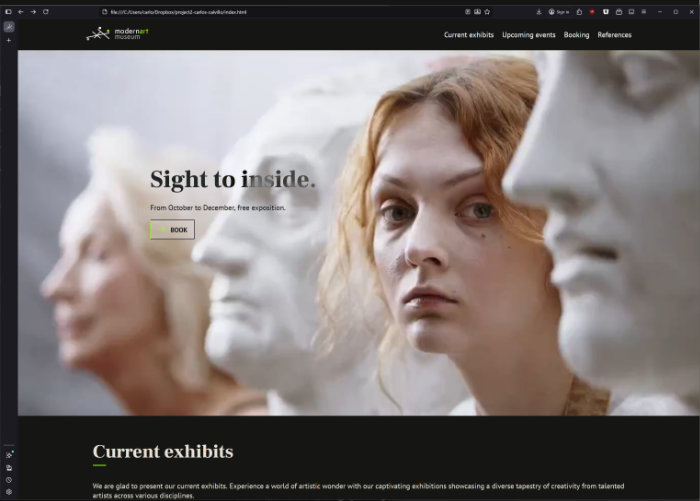
Task: Click the forward navigation arrow
Action: [x=33, y=11]
